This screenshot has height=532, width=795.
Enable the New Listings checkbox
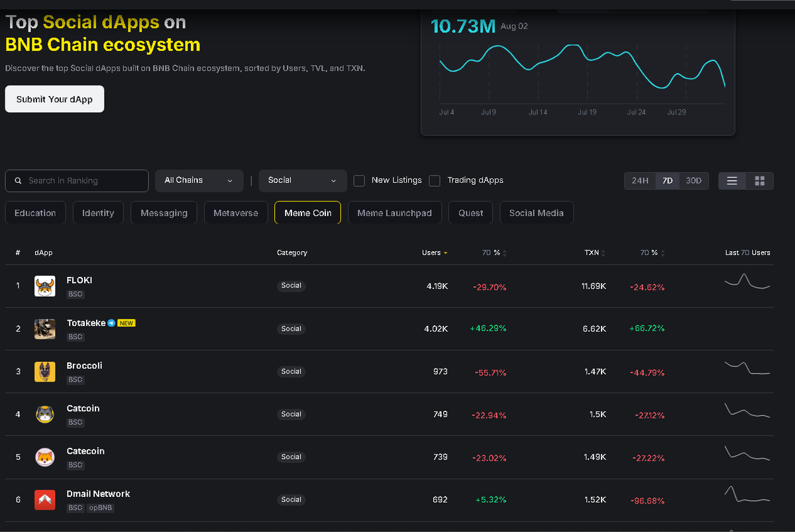point(359,181)
